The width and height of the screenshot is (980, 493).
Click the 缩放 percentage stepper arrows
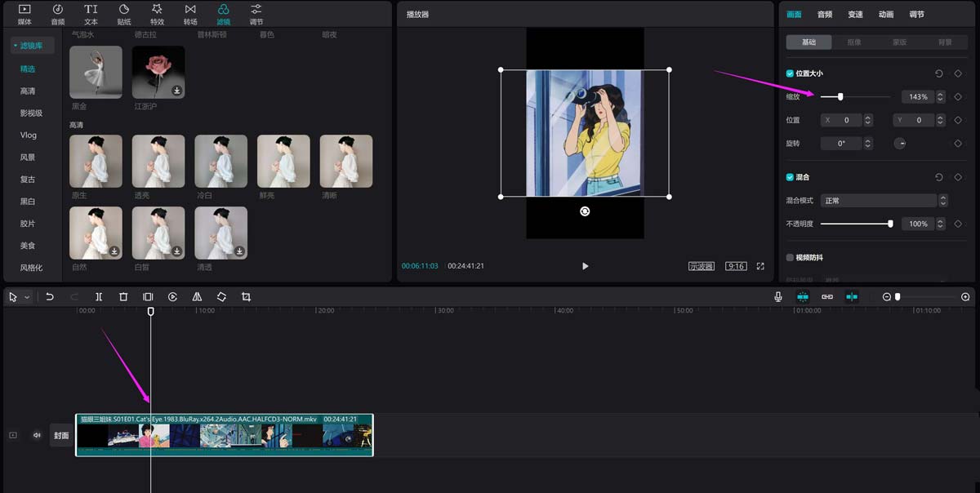coord(941,97)
